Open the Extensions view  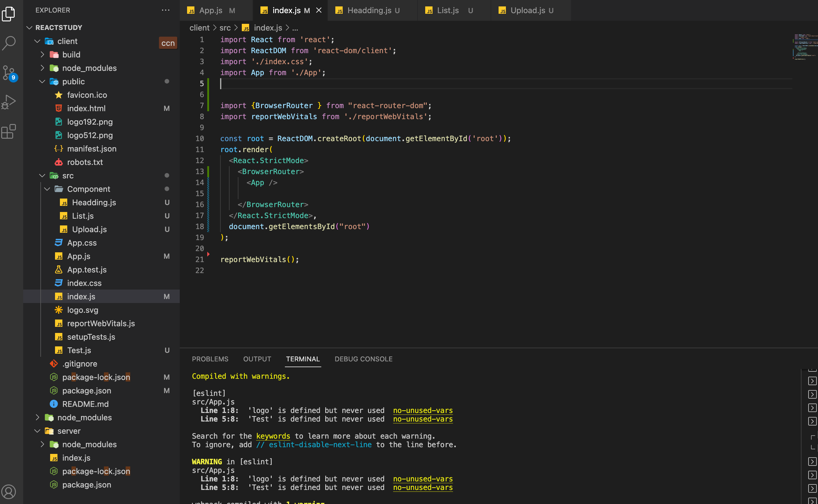[9, 131]
